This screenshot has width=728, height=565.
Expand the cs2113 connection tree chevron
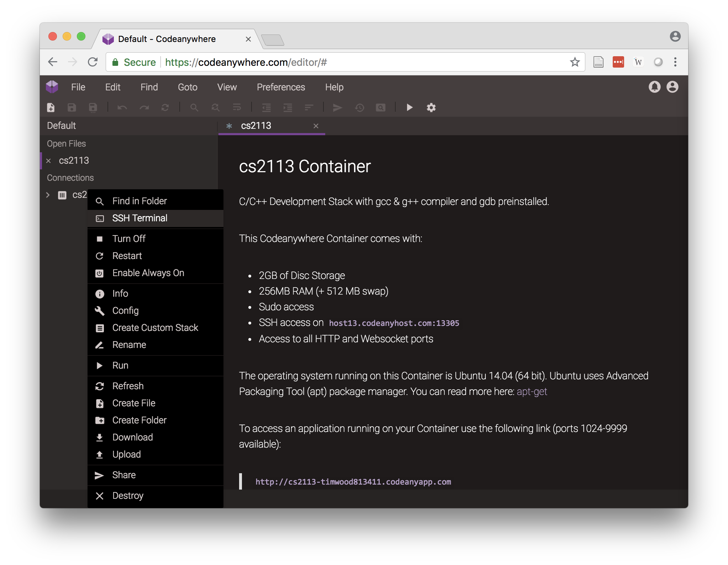pyautogui.click(x=48, y=195)
